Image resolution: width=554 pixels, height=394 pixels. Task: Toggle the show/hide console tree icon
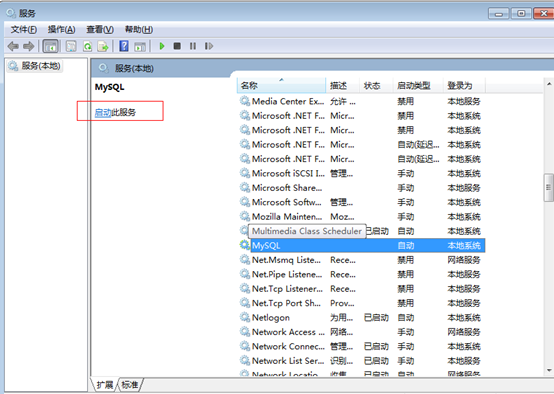pos(51,46)
